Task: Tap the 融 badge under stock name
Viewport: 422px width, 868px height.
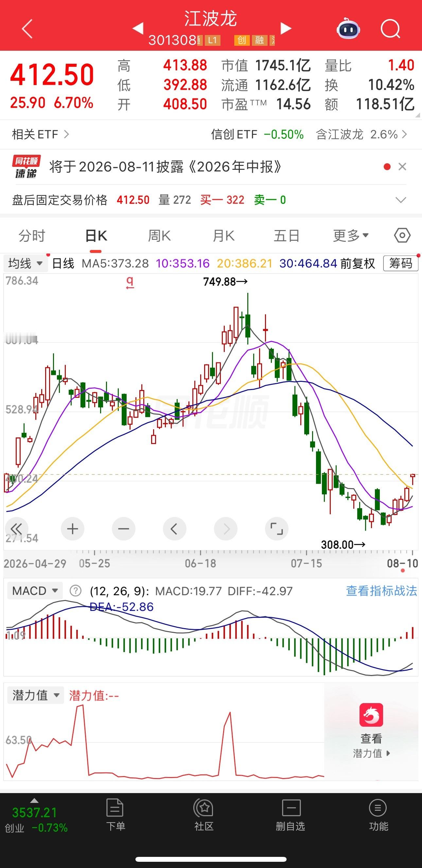Action: click(259, 41)
